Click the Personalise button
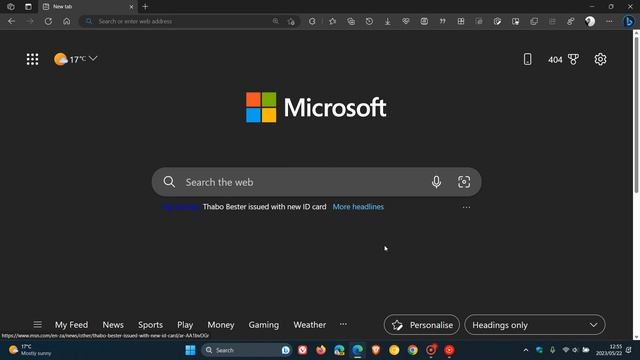The width and height of the screenshot is (640, 360). pos(422,325)
